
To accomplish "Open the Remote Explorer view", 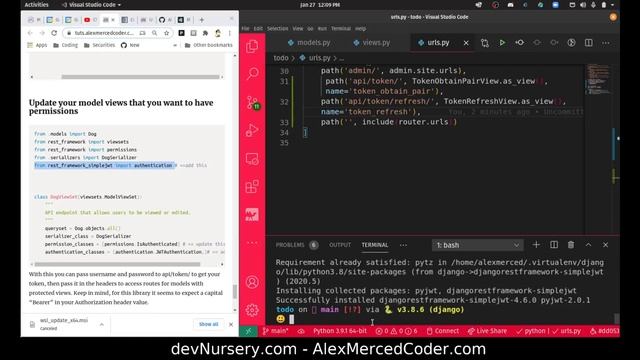I will pos(252,159).
